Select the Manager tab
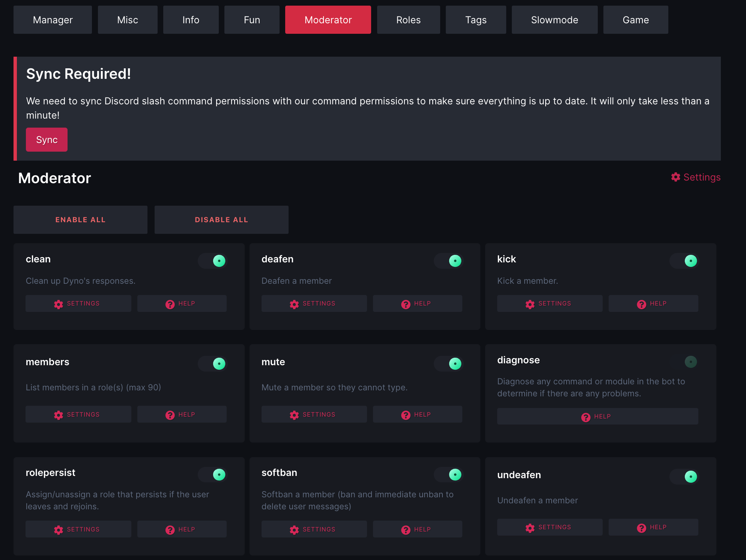 coord(53,20)
